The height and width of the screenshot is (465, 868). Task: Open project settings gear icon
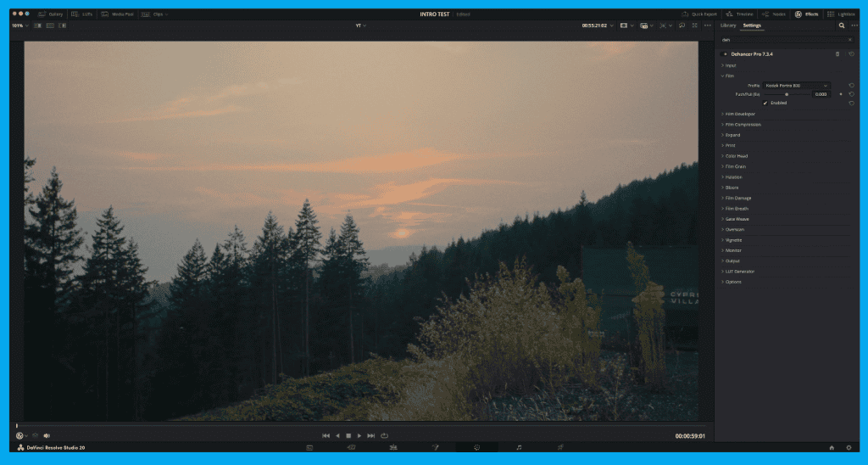click(x=850, y=447)
